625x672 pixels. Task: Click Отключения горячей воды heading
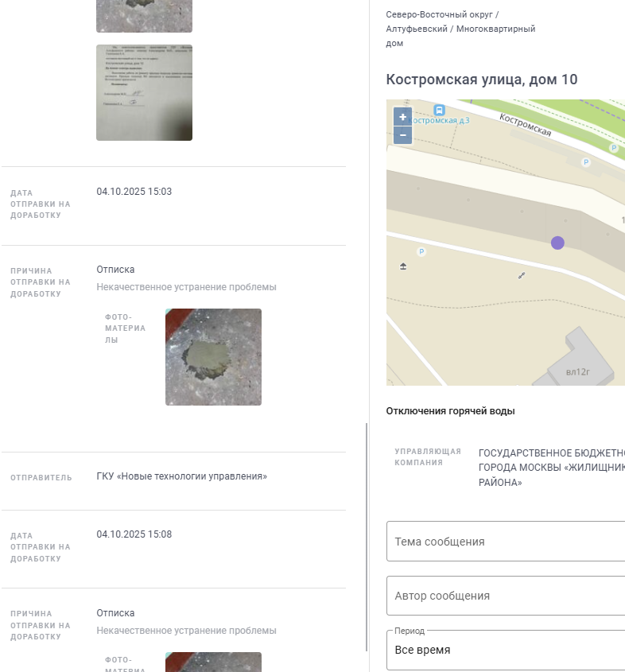click(x=450, y=411)
